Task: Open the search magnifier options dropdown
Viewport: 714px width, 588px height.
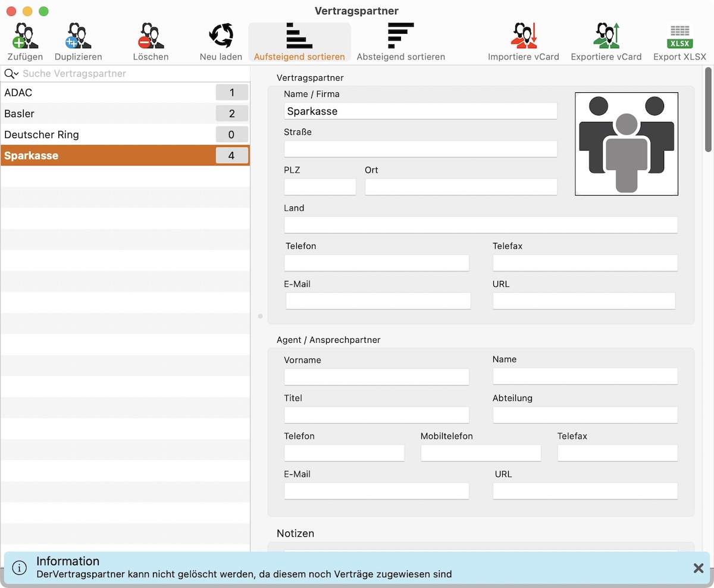Action: pyautogui.click(x=11, y=74)
